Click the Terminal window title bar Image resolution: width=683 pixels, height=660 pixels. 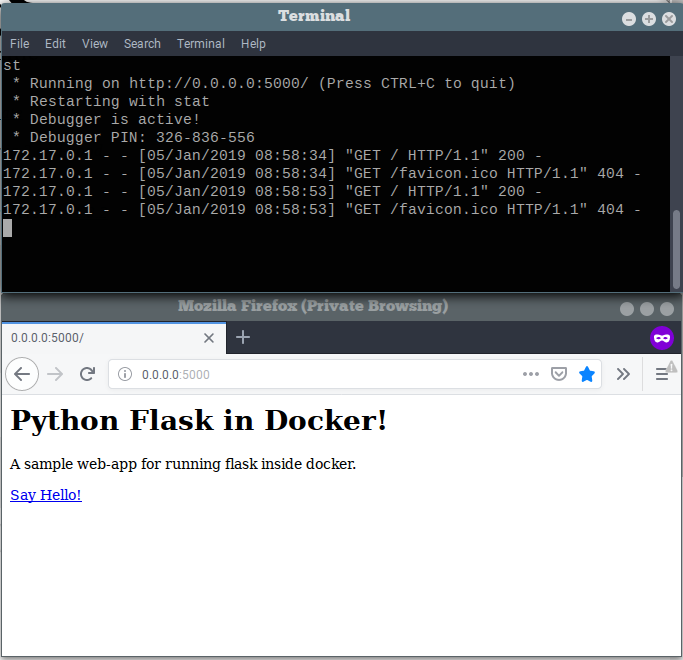point(314,17)
